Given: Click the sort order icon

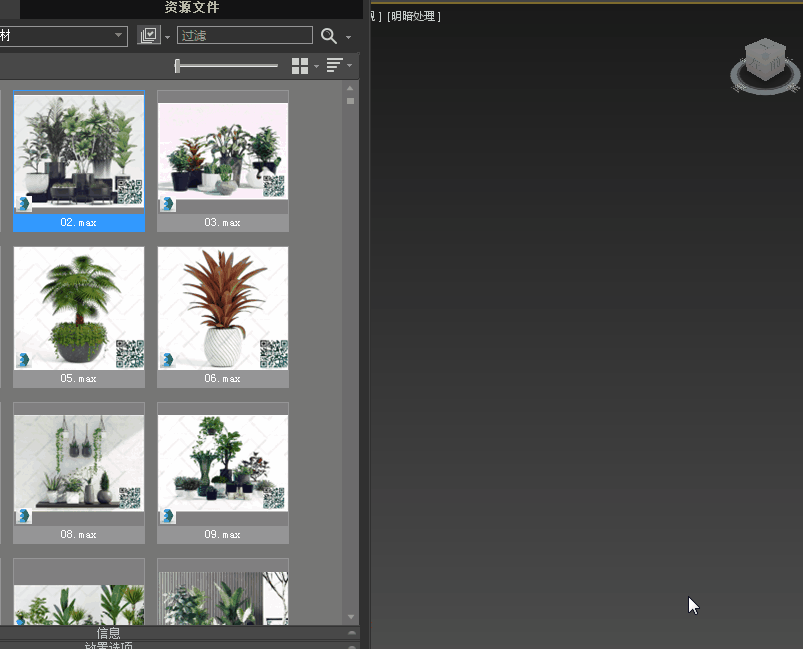Looking at the screenshot, I should pos(334,66).
